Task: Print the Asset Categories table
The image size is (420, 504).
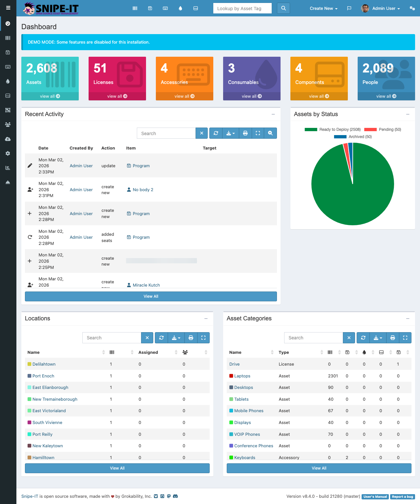Action: pos(392,338)
